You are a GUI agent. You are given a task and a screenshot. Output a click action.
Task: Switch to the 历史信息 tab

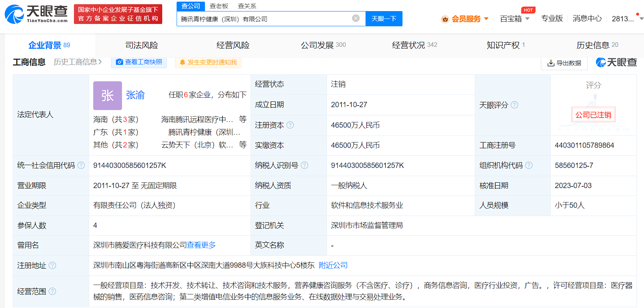click(597, 45)
